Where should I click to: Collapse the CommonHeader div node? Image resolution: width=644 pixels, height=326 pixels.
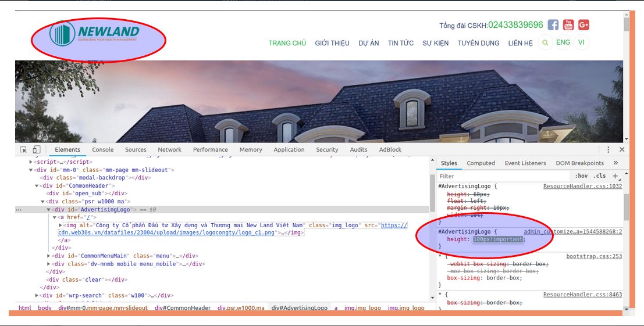[37, 186]
